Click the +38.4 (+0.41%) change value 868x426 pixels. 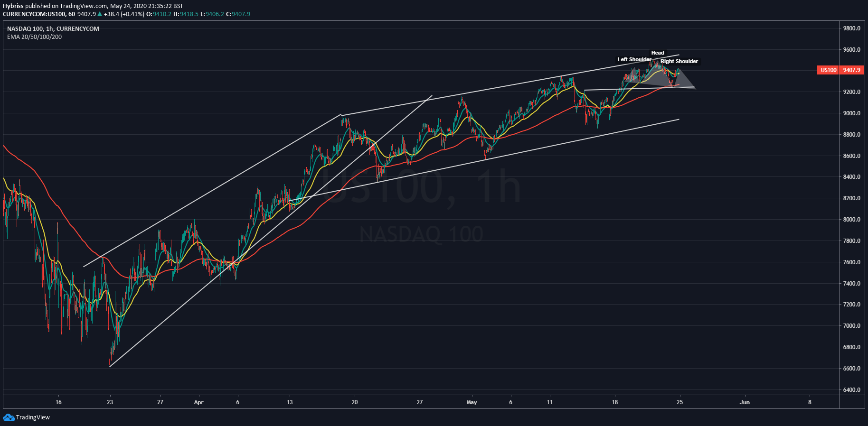point(124,14)
